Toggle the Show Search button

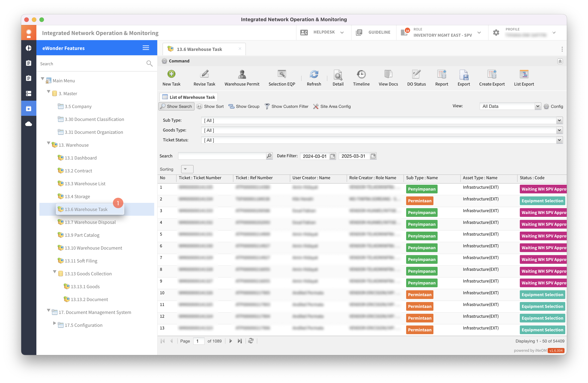pos(176,106)
